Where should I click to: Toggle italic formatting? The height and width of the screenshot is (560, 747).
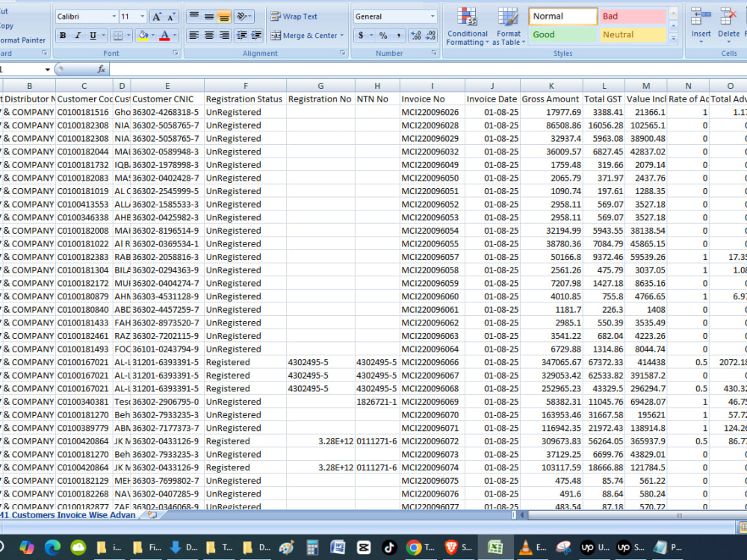[78, 36]
